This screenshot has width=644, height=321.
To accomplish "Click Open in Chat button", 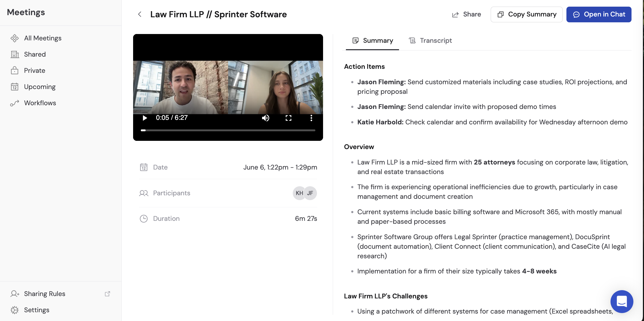I will [599, 14].
